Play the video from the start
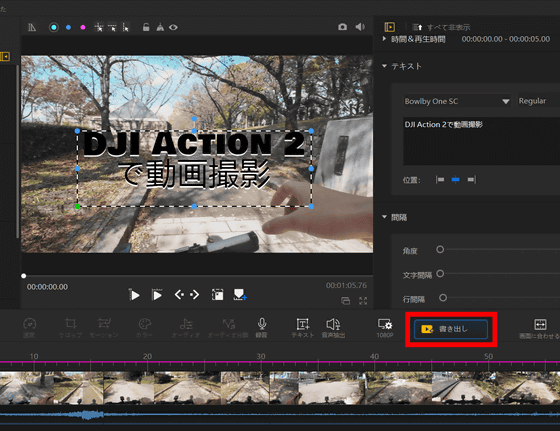This screenshot has height=431, width=560. coord(134,295)
